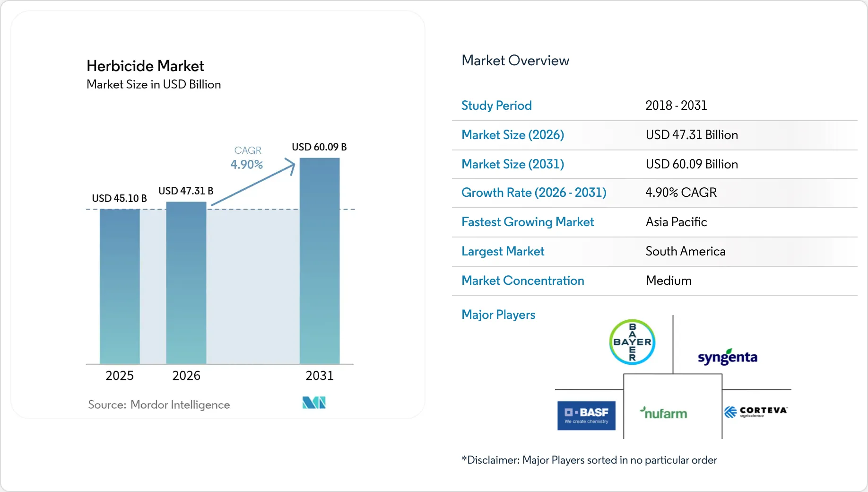Click the Herbicide Market chart title

pos(145,66)
